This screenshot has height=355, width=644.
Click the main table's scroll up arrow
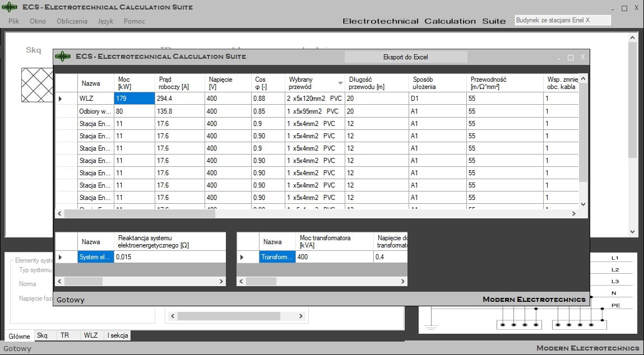[x=583, y=79]
